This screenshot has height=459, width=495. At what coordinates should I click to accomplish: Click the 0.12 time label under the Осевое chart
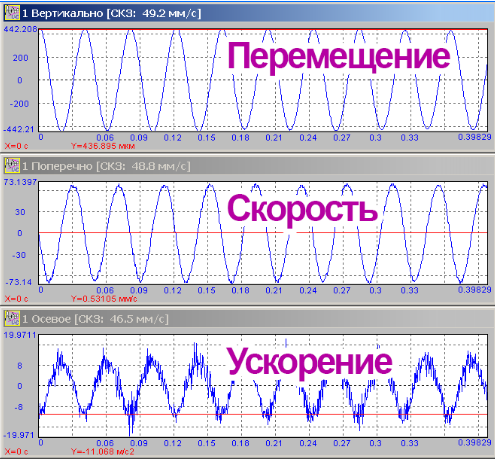172,443
